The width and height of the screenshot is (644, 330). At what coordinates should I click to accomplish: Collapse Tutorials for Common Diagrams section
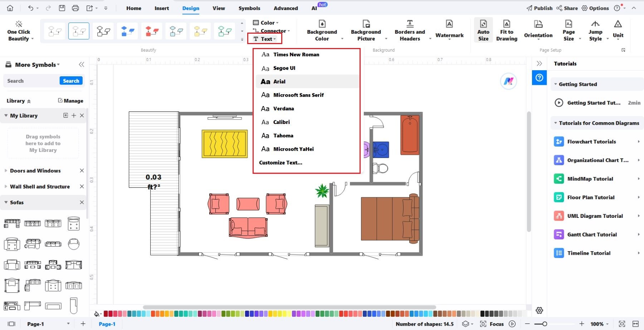pos(556,123)
